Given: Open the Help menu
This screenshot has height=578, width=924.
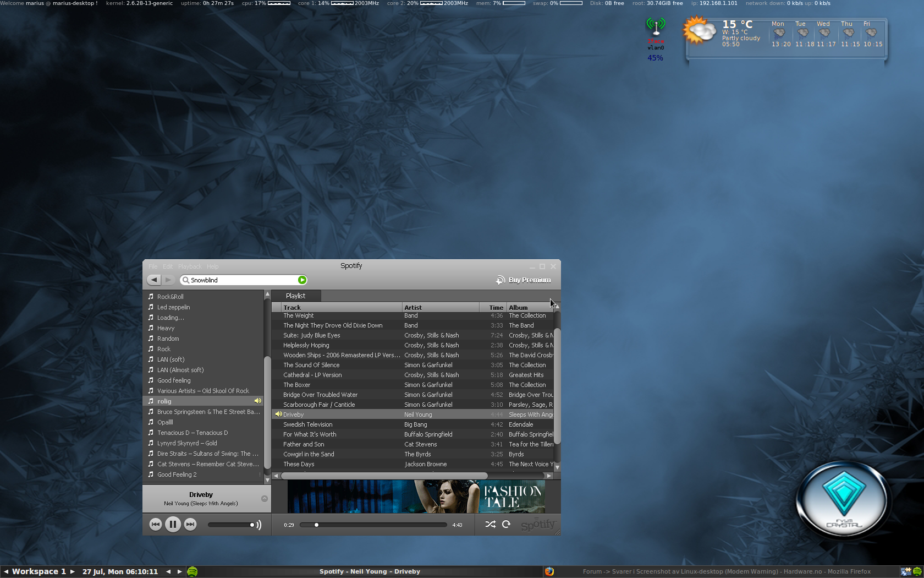Looking at the screenshot, I should click(213, 266).
